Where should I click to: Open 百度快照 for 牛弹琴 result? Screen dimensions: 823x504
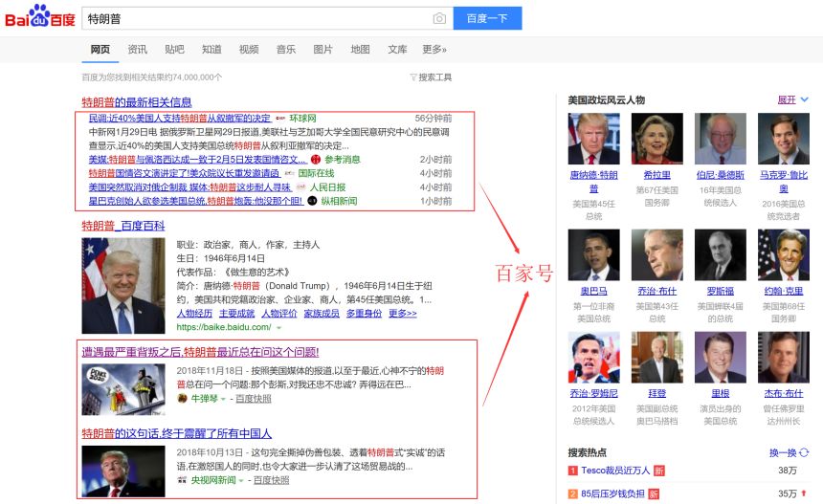[253, 399]
